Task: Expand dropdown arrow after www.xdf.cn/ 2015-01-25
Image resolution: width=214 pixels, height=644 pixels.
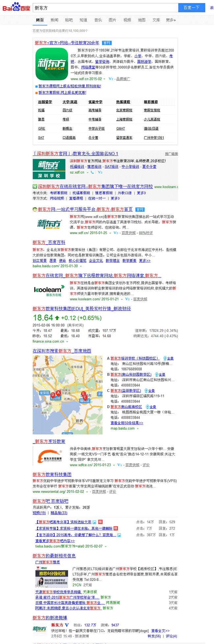Action: pos(110,233)
